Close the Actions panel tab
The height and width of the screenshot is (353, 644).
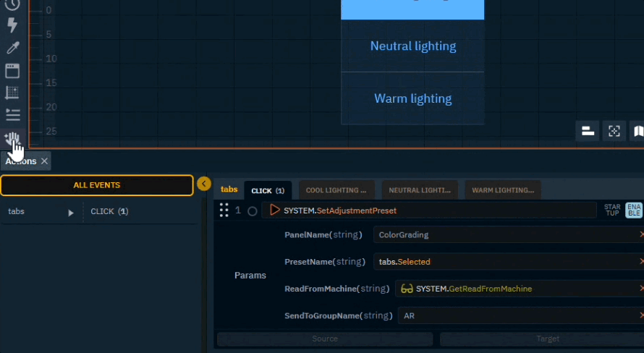[x=44, y=161]
